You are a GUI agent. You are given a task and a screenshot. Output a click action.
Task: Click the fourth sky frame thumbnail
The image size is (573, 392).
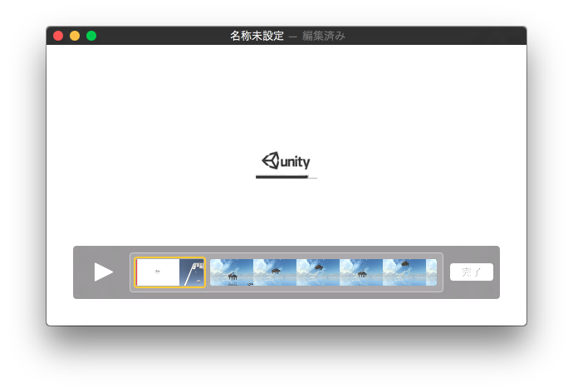[361, 272]
